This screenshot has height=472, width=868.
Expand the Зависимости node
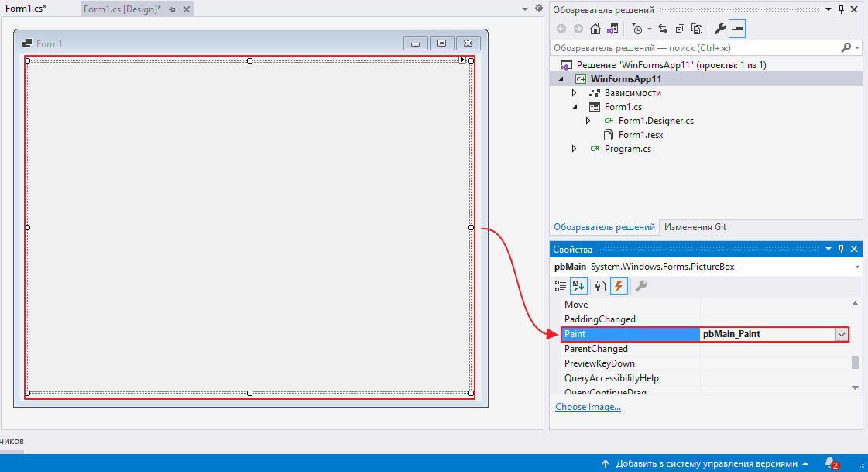pos(574,93)
